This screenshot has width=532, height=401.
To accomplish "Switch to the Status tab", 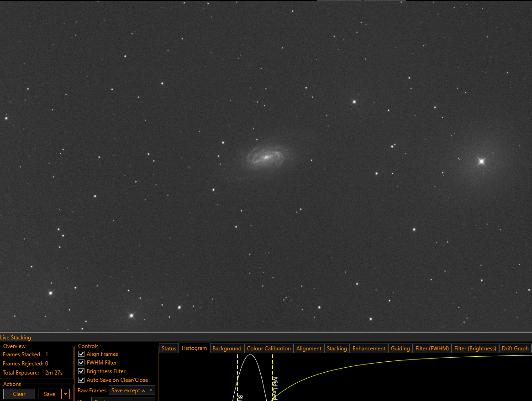I will [x=169, y=348].
